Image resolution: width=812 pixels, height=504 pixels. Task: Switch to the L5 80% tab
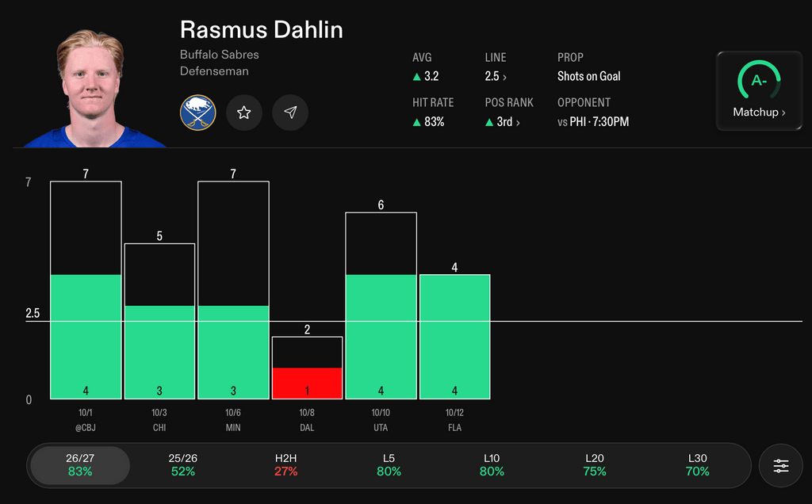coord(389,465)
